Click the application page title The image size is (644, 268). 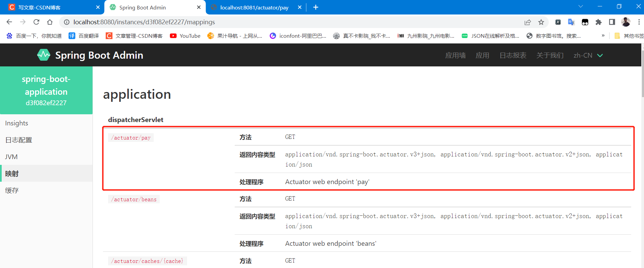pyautogui.click(x=137, y=94)
